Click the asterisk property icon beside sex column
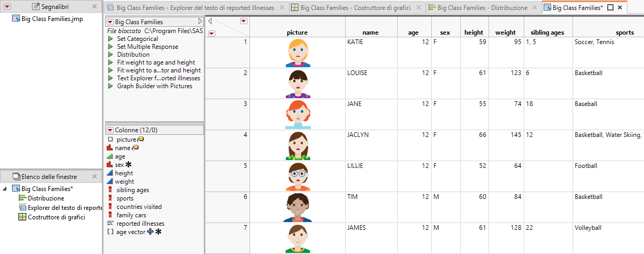 [x=129, y=164]
